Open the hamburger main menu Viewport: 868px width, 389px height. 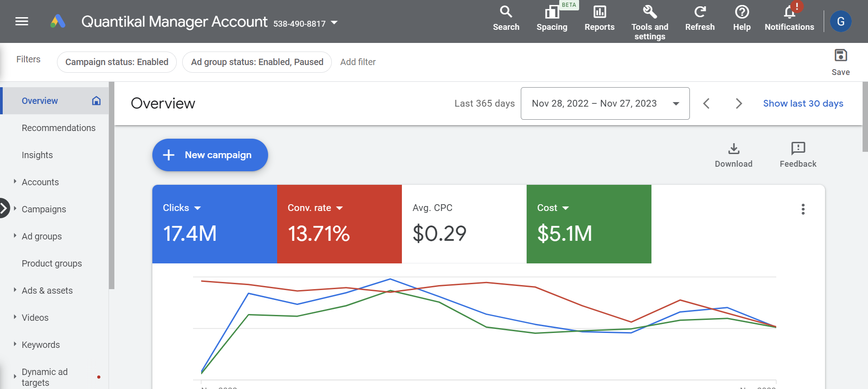pos(22,21)
